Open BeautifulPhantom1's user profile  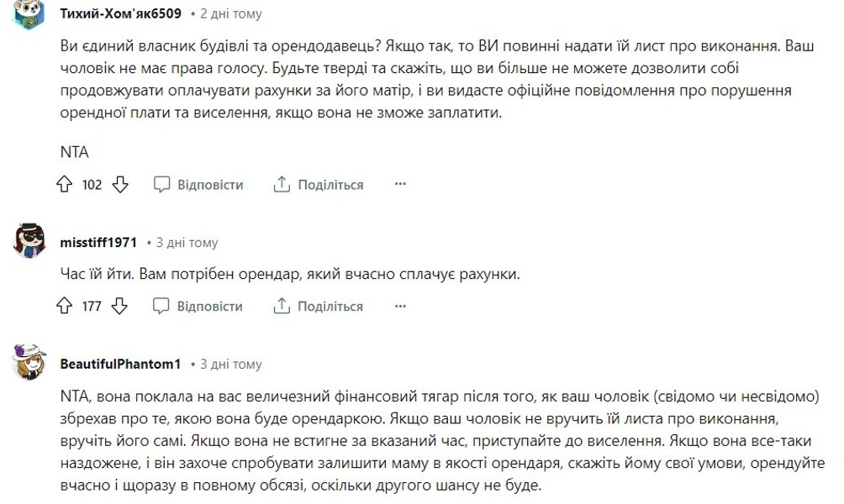(x=121, y=365)
